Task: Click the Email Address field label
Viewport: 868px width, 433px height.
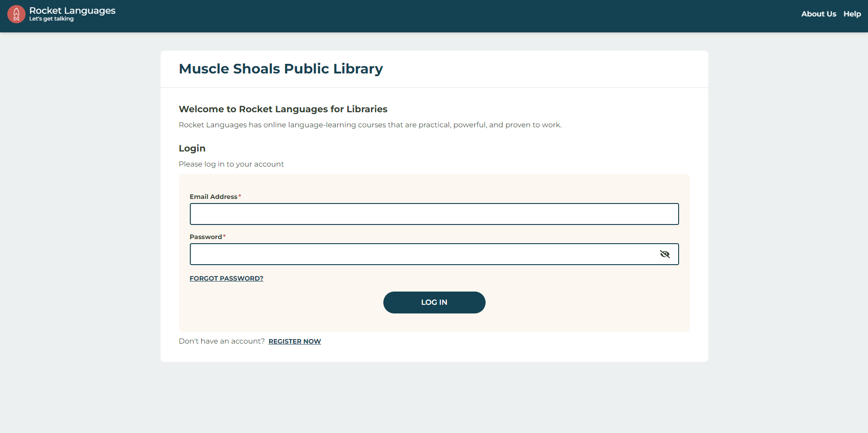Action: tap(213, 197)
